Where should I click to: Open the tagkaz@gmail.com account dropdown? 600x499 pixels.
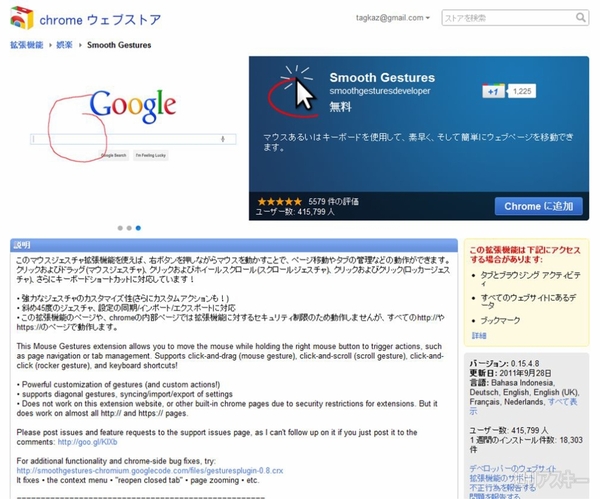click(x=393, y=18)
